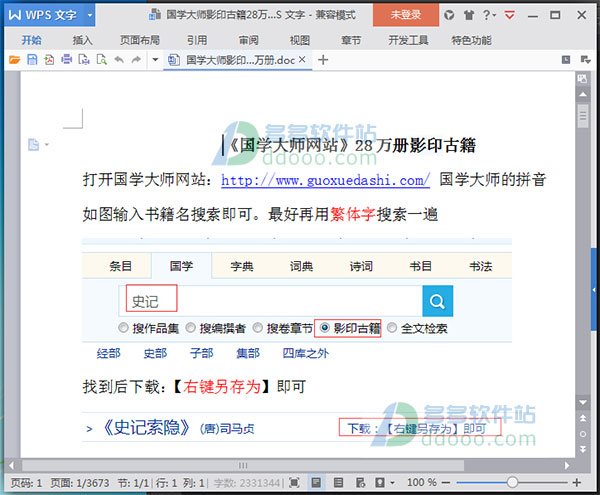Zoom in with the plus button
This screenshot has height=495, width=600.
coord(577,483)
